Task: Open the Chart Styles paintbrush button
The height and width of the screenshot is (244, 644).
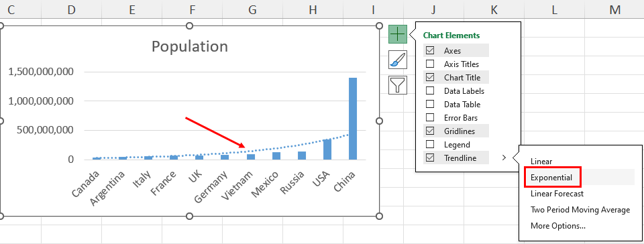Action: click(398, 60)
